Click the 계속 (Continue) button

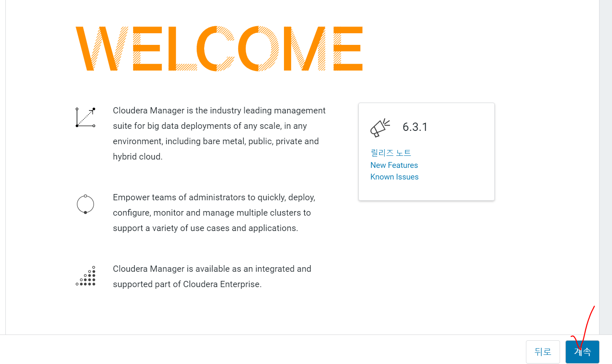coord(582,352)
